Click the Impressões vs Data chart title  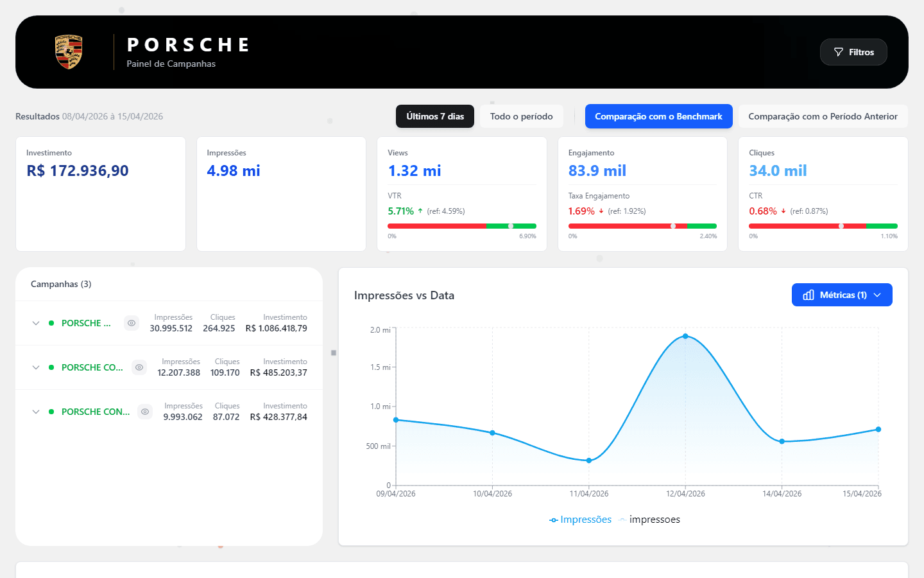point(404,295)
